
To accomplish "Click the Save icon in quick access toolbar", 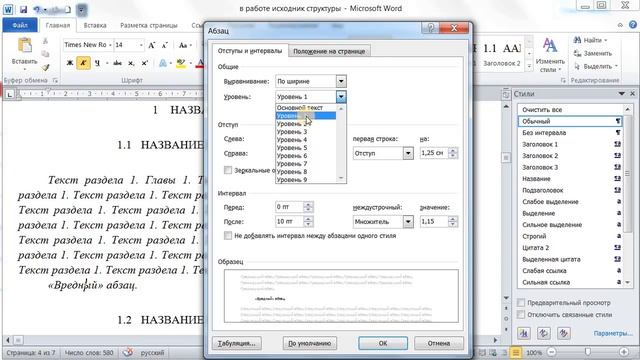I will pos(23,9).
